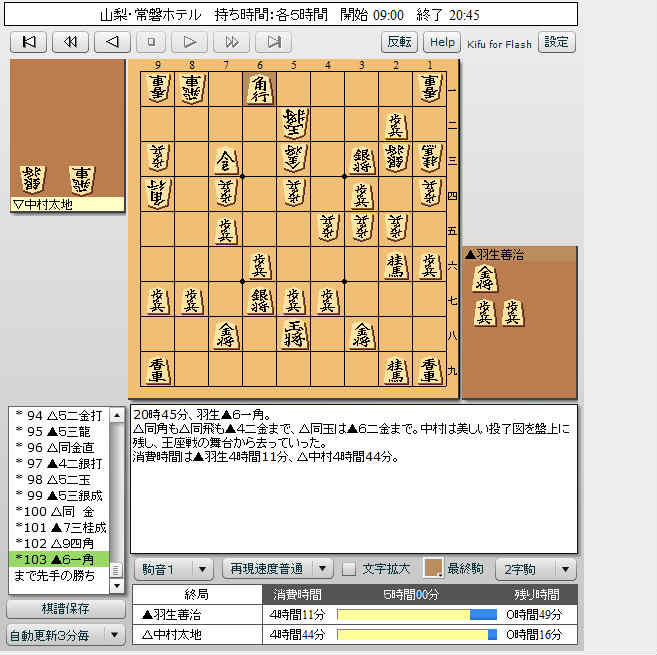Open the Help button
657x655 pixels.
(441, 42)
